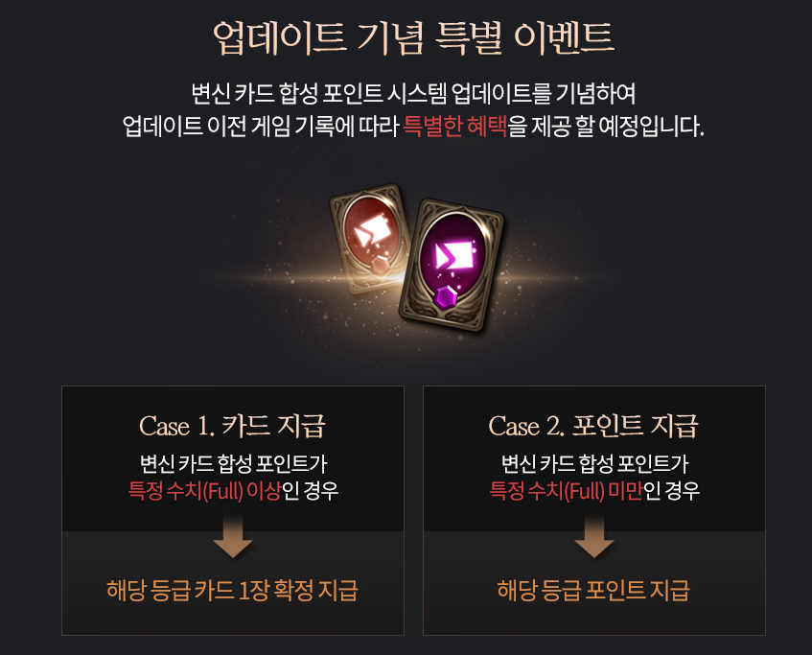Image resolution: width=812 pixels, height=655 pixels.
Task: Click 해당 등급 포인트 지급 text
Action: tap(593, 590)
